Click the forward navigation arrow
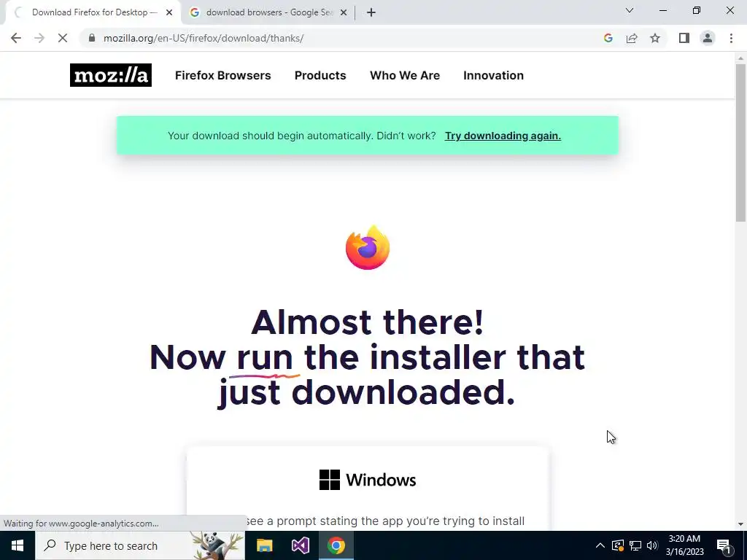This screenshot has width=747, height=560. [39, 38]
